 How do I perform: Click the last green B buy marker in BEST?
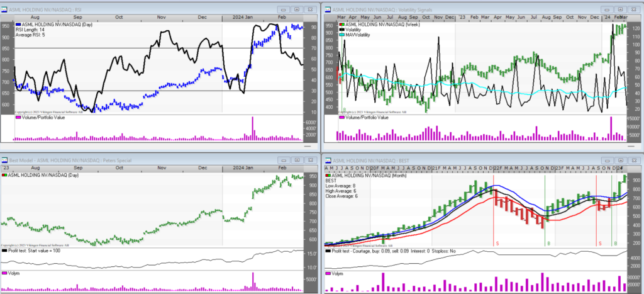click(x=615, y=244)
